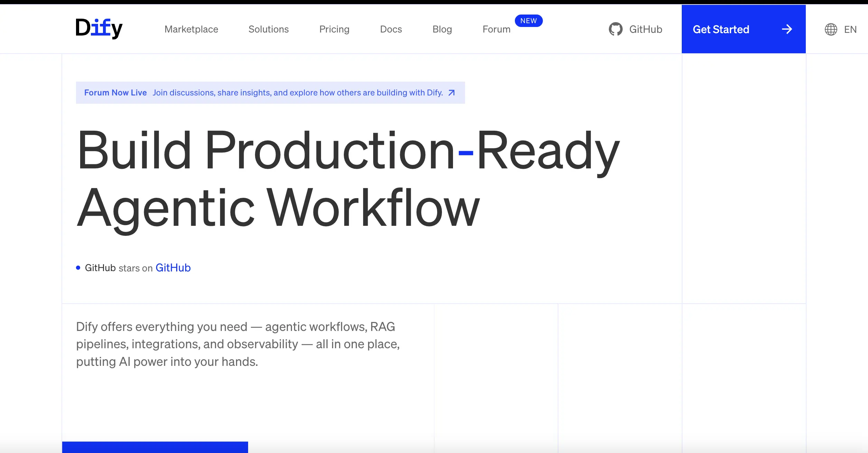Click the GitHub octocat icon
The width and height of the screenshot is (868, 453).
pyautogui.click(x=615, y=29)
